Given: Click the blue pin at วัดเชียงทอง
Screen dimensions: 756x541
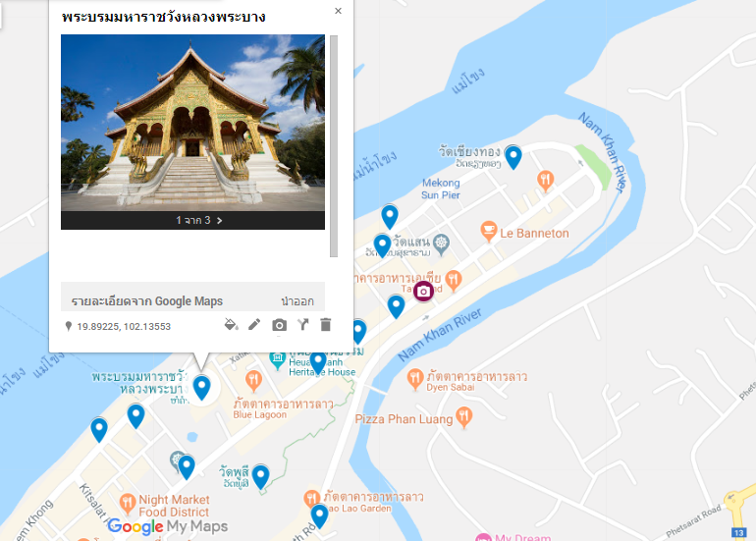Looking at the screenshot, I should [513, 158].
